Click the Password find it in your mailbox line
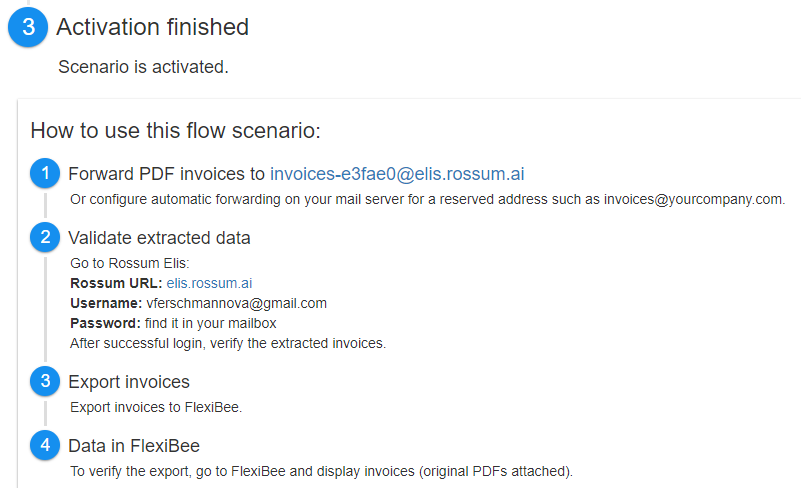This screenshot has width=801, height=488. [173, 323]
